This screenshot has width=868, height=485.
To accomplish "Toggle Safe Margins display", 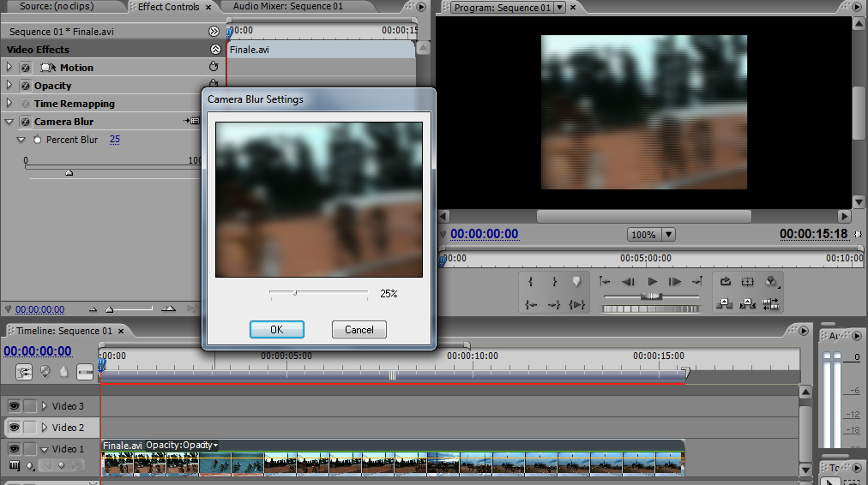I will (x=747, y=281).
